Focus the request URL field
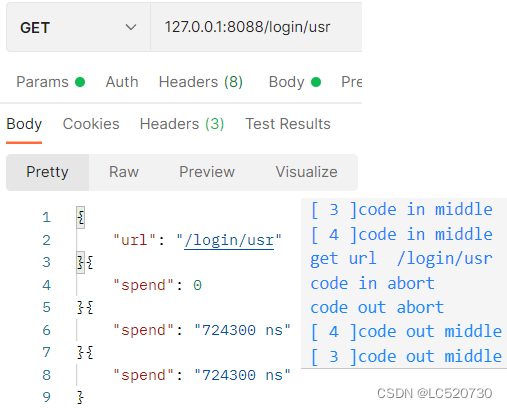This screenshot has height=408, width=507. [x=256, y=27]
